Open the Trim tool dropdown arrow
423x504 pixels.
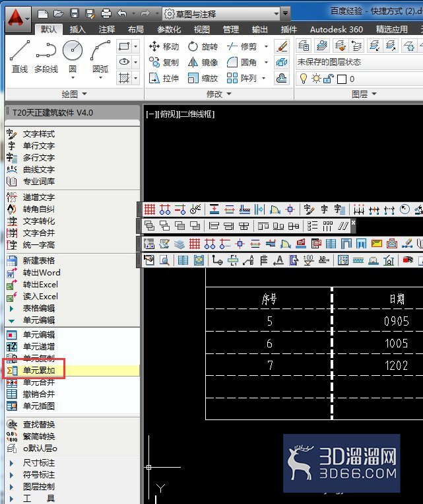(266, 47)
